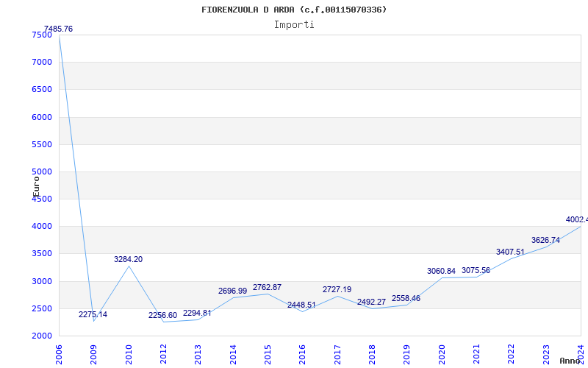
Task: Click y-axis tick 6000
Action: [x=42, y=117]
